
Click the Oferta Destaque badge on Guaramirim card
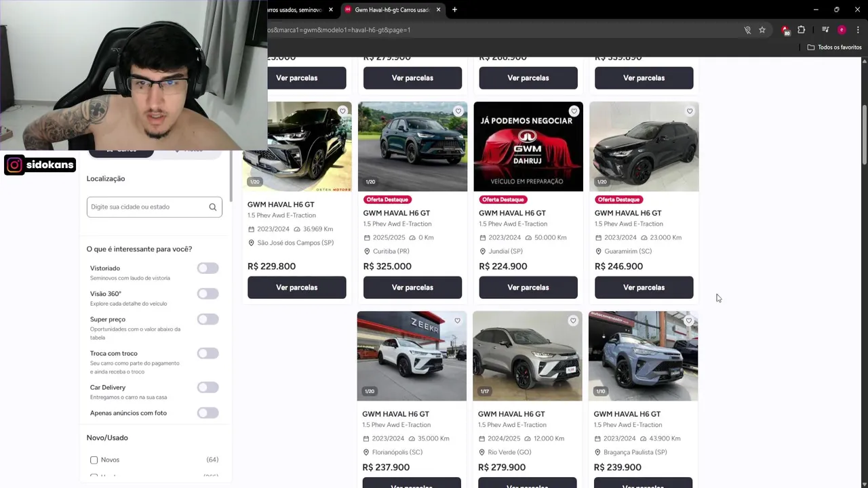[618, 200]
